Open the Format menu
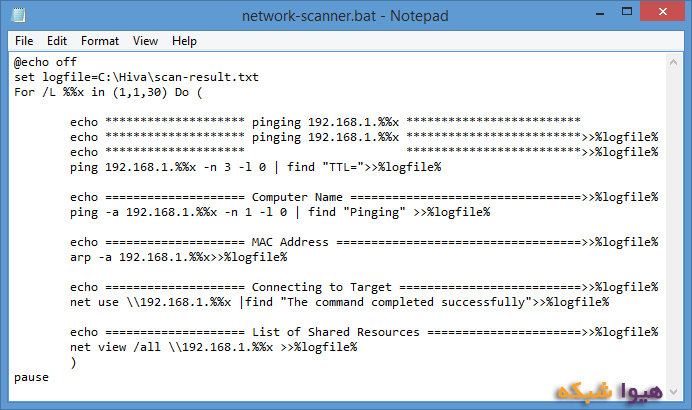 coord(100,41)
